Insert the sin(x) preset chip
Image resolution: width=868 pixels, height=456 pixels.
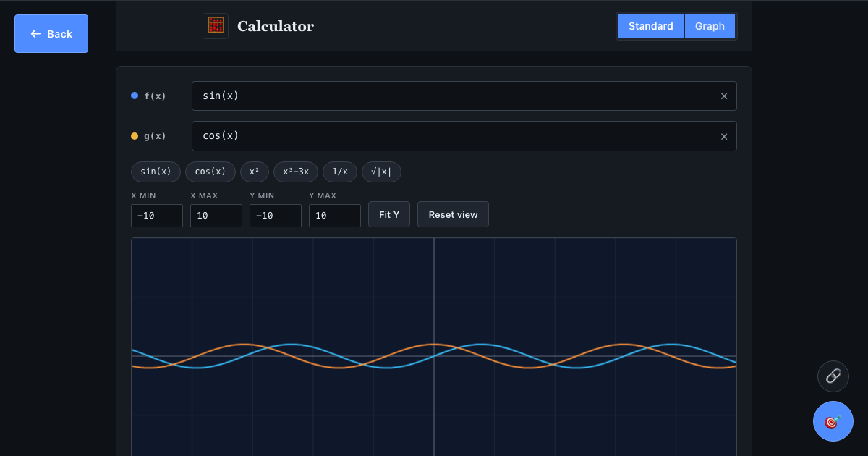point(156,172)
